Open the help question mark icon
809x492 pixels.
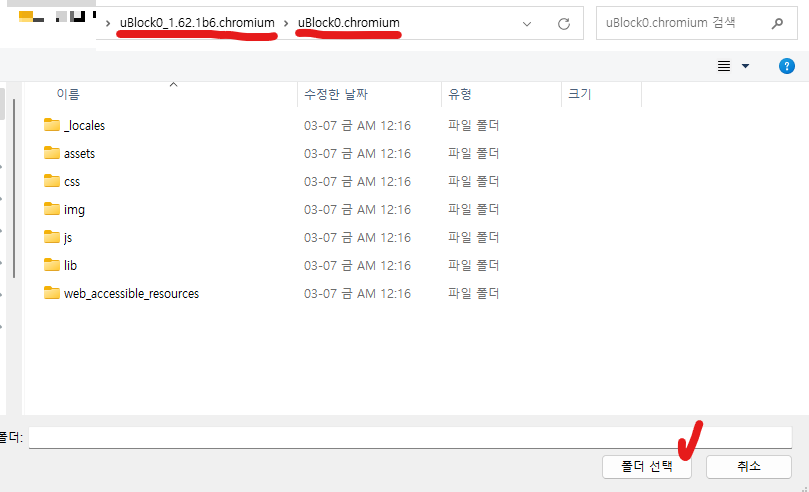point(786,66)
